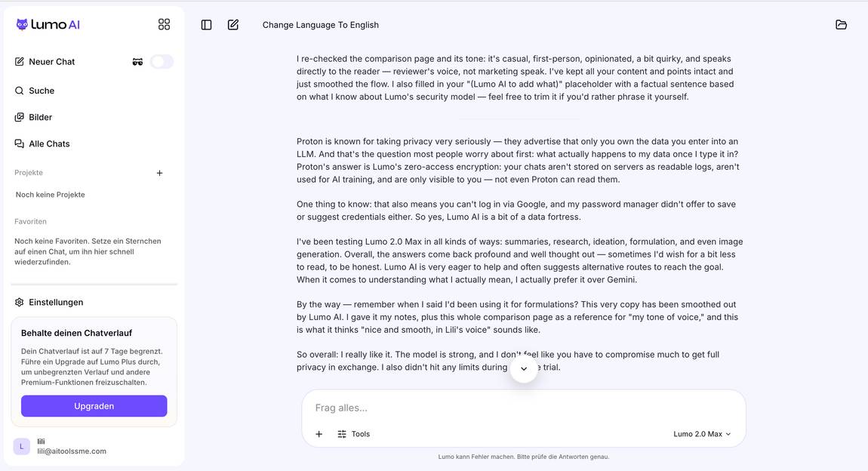Open the Lumo 2.0 Max model dropdown
Image resolution: width=868 pixels, height=471 pixels.
tap(702, 434)
